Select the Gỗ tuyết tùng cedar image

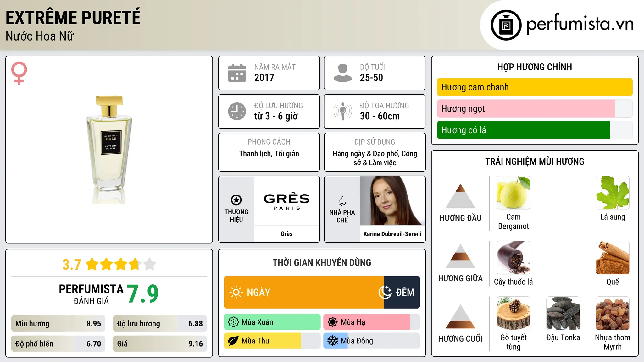514,313
